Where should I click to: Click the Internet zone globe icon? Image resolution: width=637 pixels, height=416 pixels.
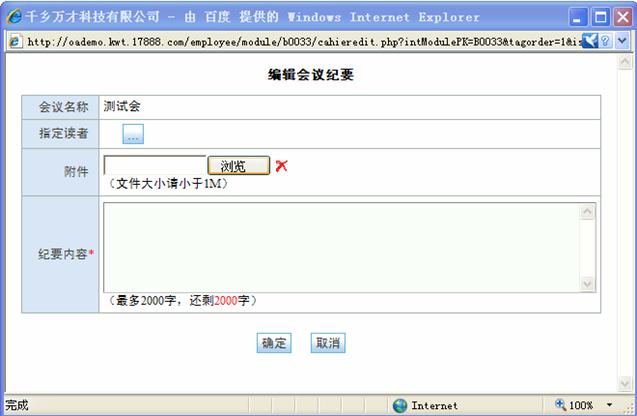click(x=400, y=405)
